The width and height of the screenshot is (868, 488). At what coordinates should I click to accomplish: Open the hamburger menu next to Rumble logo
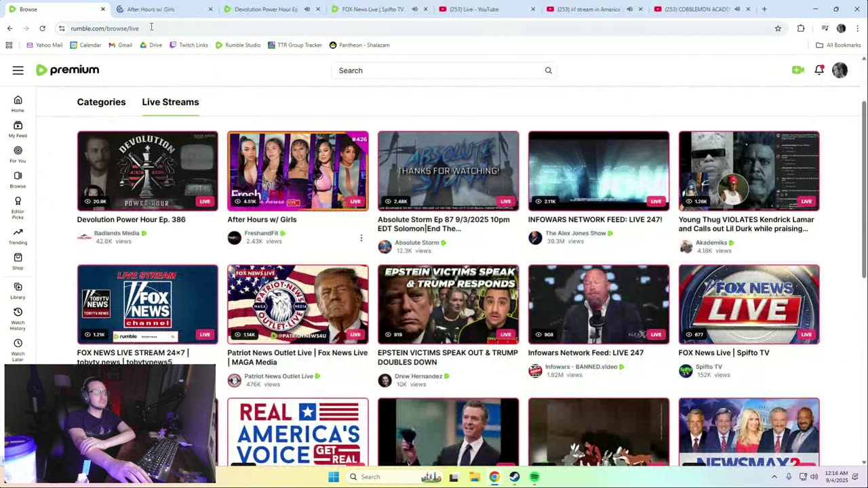point(18,70)
